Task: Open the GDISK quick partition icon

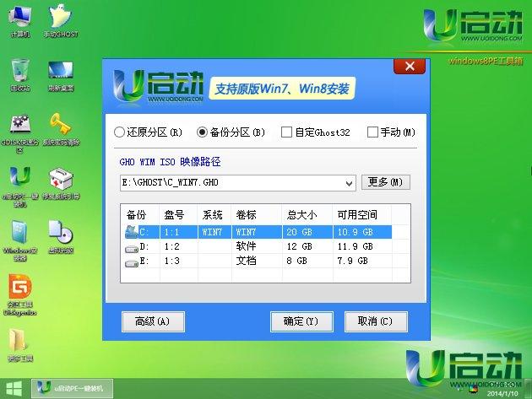Action: 20,133
